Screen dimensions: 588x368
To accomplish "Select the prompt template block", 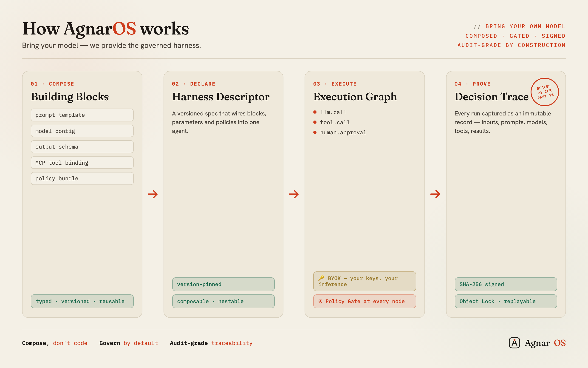I will click(82, 115).
